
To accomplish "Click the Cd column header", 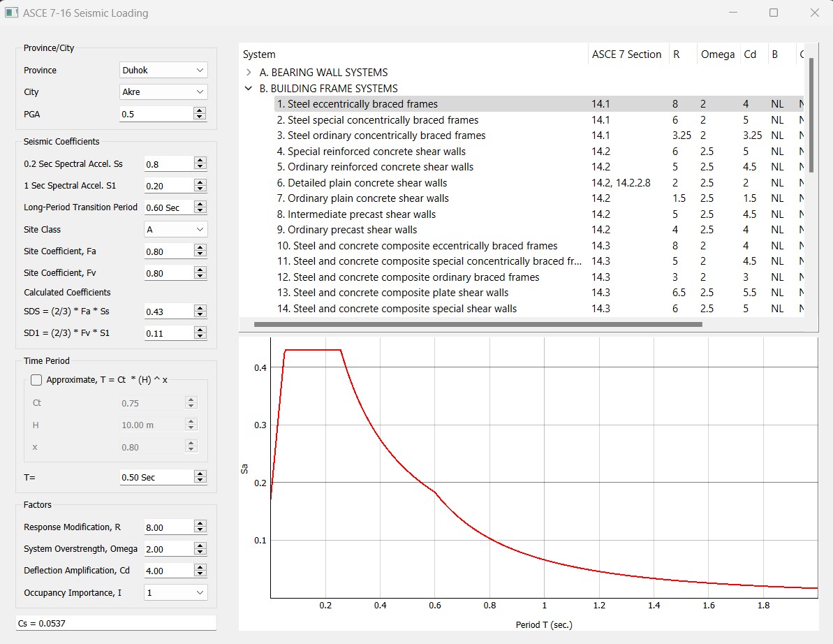I will coord(753,54).
